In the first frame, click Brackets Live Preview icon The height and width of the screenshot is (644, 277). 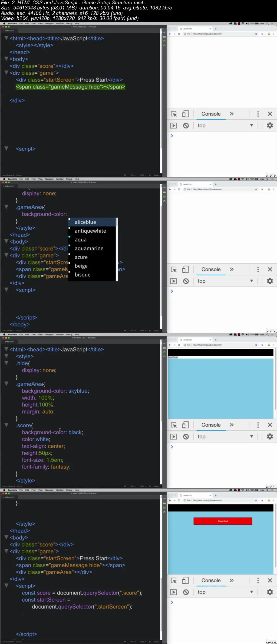coord(164,32)
